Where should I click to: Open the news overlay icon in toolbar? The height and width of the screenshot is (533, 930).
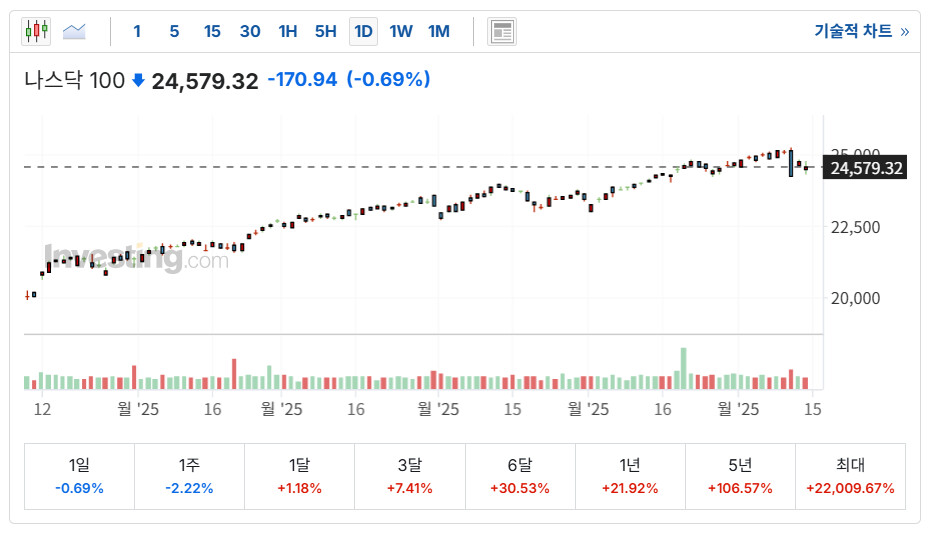point(501,31)
